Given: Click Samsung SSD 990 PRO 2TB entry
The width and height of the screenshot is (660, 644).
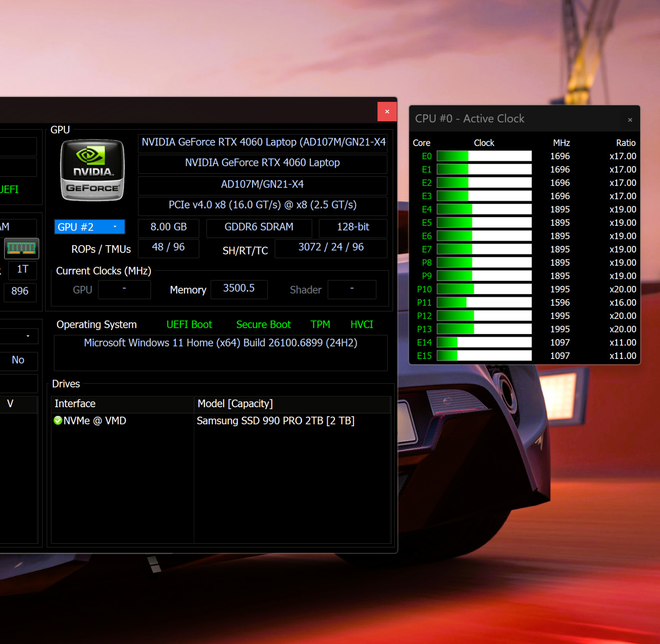Looking at the screenshot, I should 276,421.
